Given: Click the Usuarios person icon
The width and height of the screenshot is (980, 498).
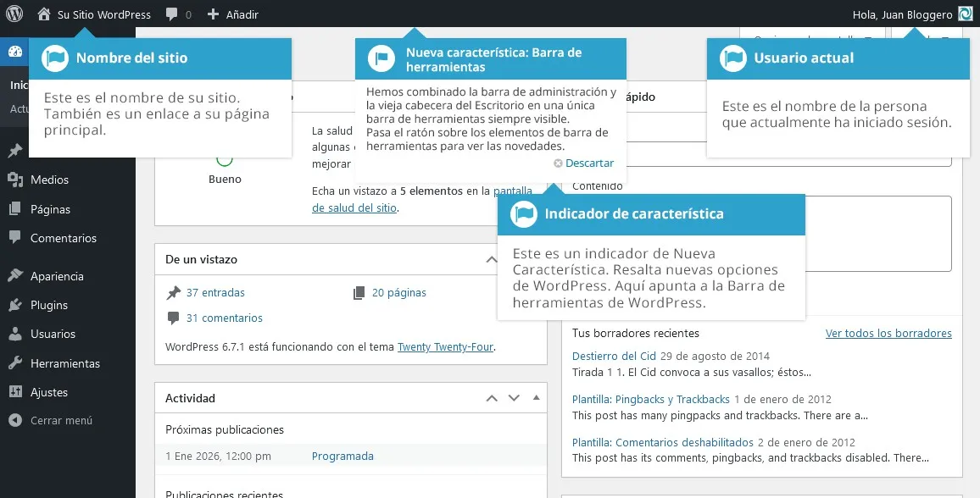Looking at the screenshot, I should pos(15,334).
